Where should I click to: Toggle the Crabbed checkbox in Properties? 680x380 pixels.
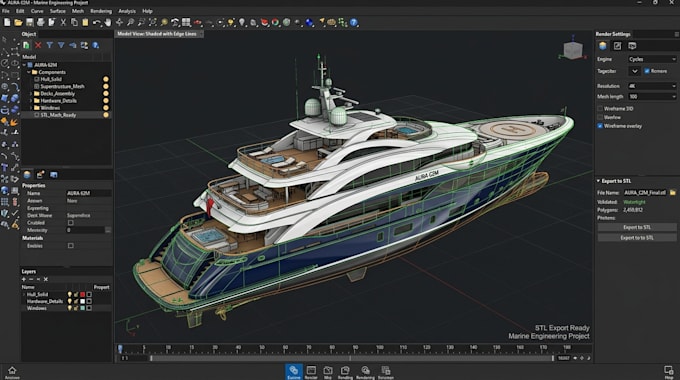click(71, 223)
